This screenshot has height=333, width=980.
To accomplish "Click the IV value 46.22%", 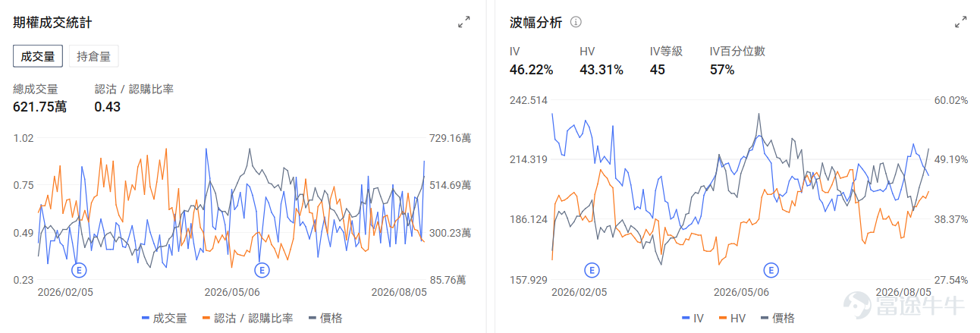I will pos(531,70).
